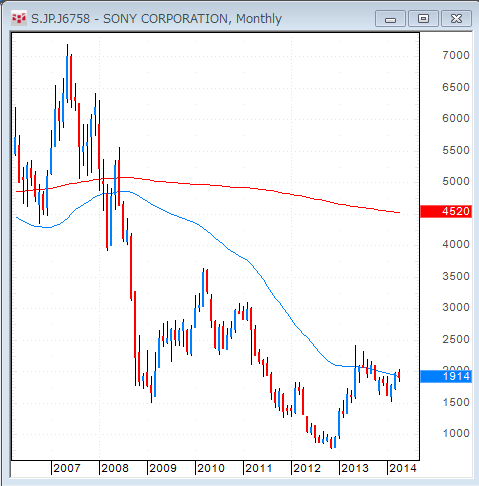Screen dimensions: 479x486
Task: Click the 2013 year label on time axis
Action: (355, 468)
